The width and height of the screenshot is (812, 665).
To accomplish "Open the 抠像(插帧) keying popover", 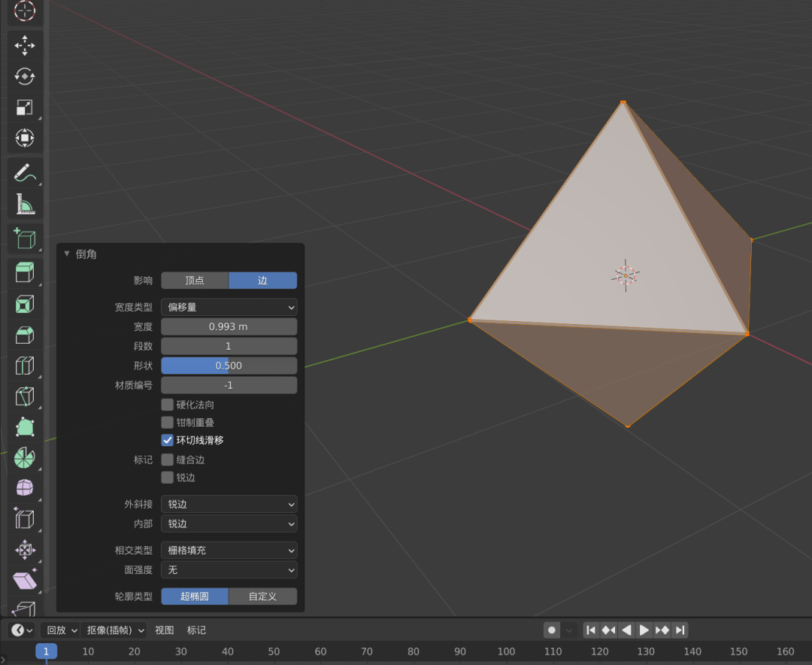I will coord(115,630).
